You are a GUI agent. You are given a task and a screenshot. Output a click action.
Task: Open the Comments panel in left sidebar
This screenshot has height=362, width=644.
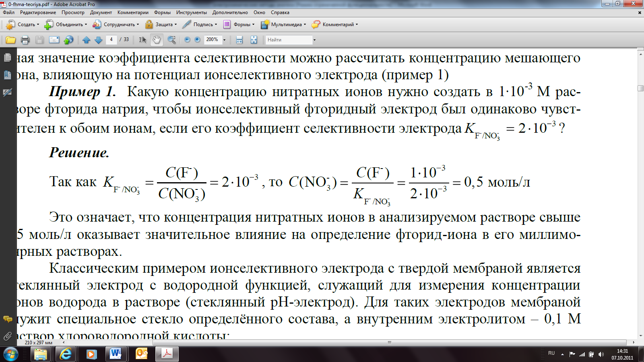pos(7,319)
